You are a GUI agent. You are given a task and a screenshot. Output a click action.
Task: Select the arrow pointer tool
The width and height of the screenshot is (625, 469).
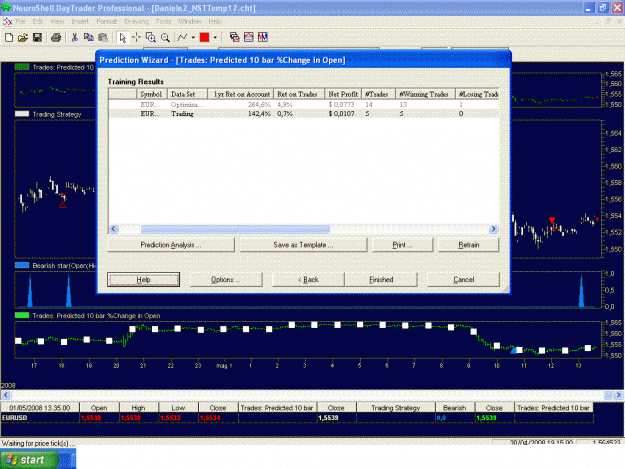point(122,37)
